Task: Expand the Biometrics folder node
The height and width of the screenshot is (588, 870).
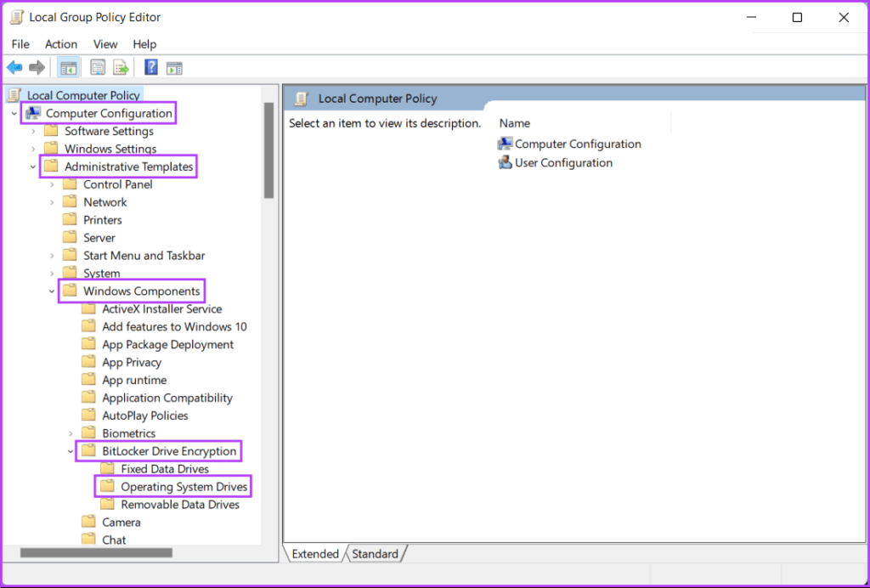Action: click(71, 433)
